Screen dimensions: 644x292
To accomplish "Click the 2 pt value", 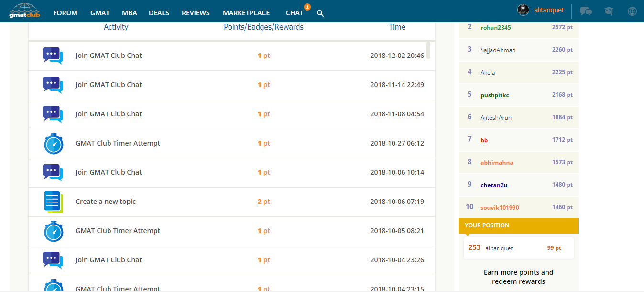I will pos(264,202).
